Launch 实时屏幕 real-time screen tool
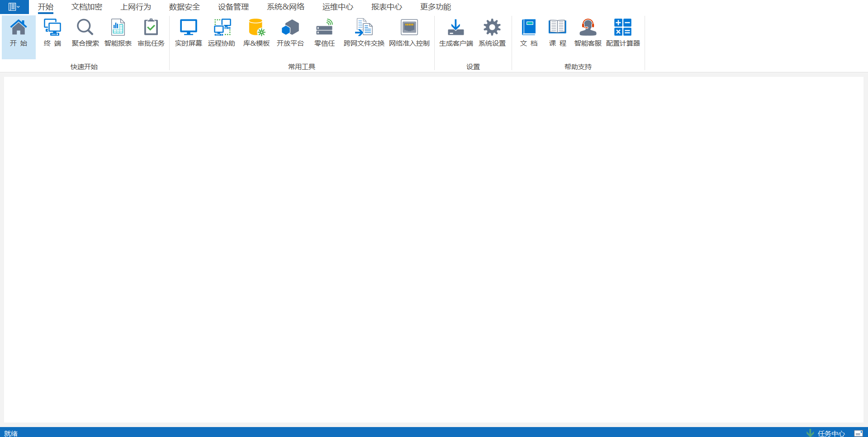The image size is (868, 437). pyautogui.click(x=188, y=28)
